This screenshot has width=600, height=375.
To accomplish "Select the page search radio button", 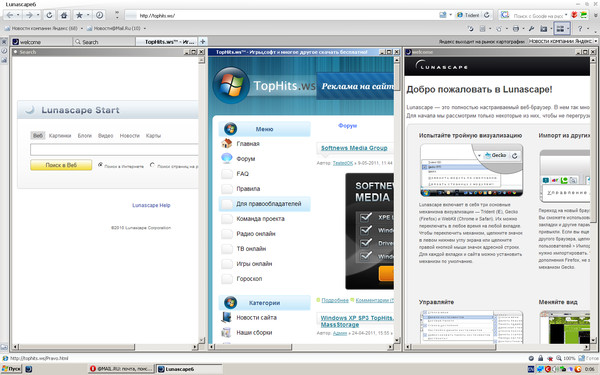I will [x=152, y=165].
